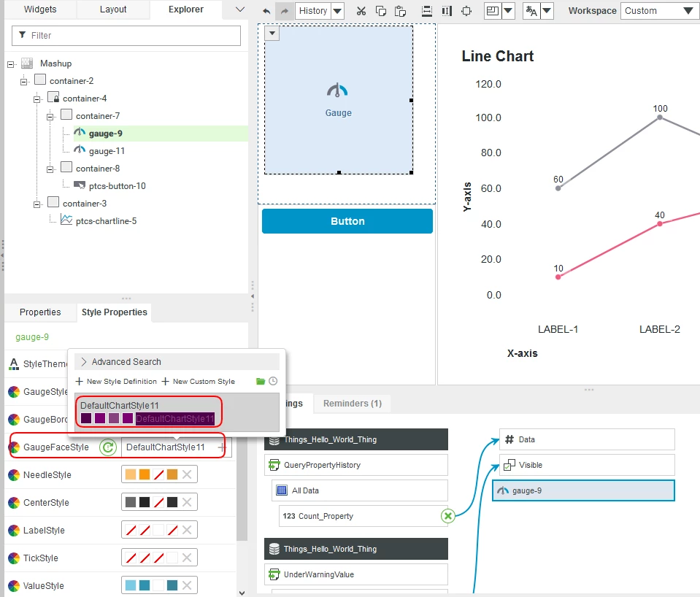Open the tabs overflow chevron
Viewport: 700px width, 597px height.
[x=239, y=9]
